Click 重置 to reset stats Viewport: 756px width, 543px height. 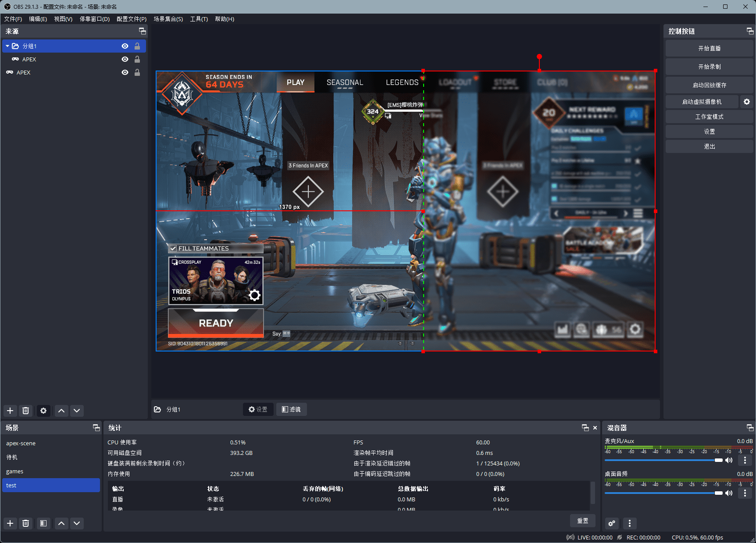click(x=583, y=521)
